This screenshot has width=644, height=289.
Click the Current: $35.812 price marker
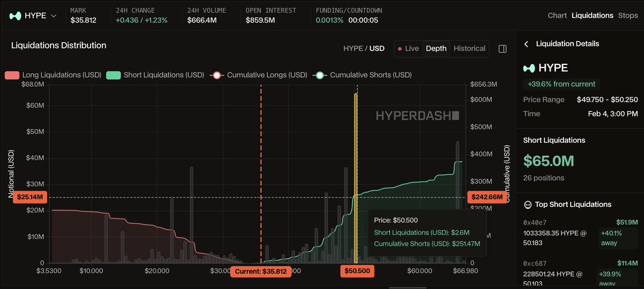[x=262, y=271]
